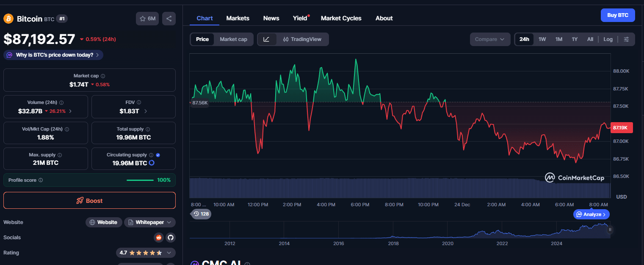Select the 1W time range
644x265 pixels.
point(542,39)
